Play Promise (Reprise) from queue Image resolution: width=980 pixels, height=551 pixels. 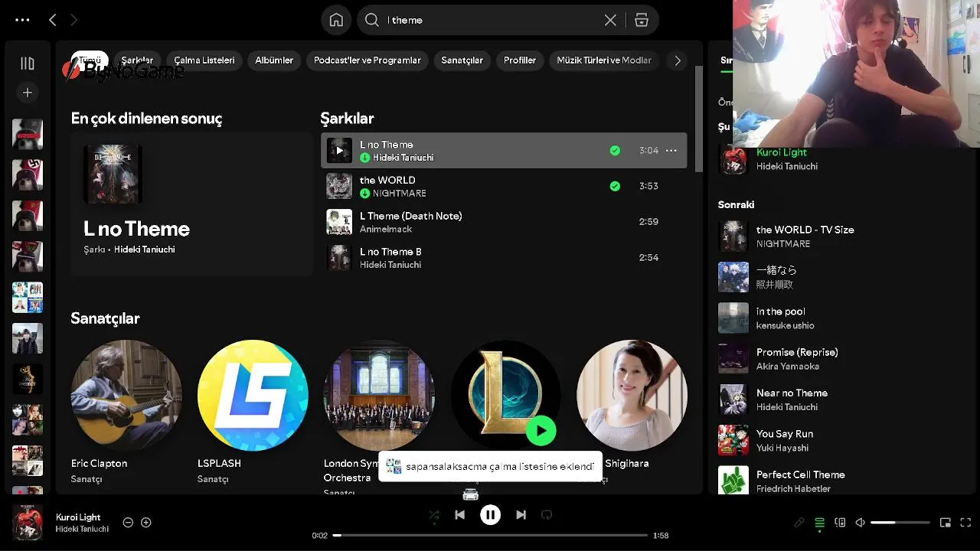pyautogui.click(x=842, y=359)
